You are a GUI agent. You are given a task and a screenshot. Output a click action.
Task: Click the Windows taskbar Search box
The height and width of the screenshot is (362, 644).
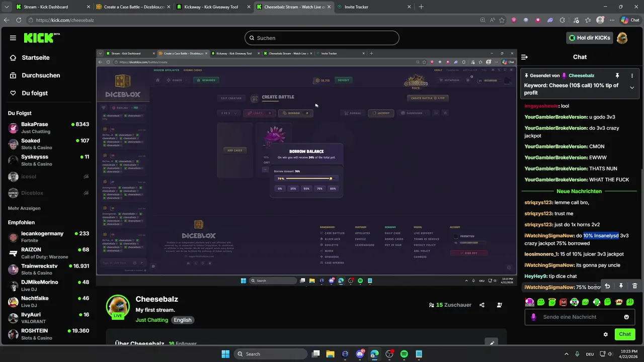[270, 354]
